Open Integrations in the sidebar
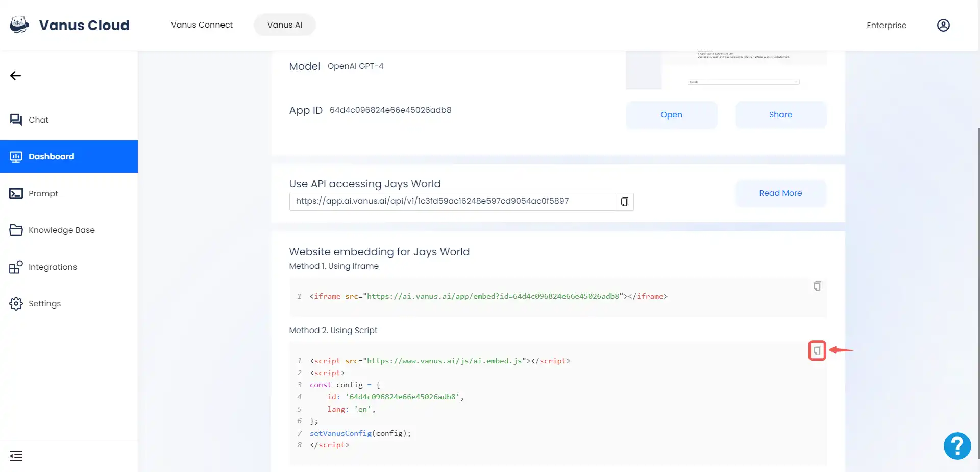Viewport: 980px width, 472px height. pos(69,267)
